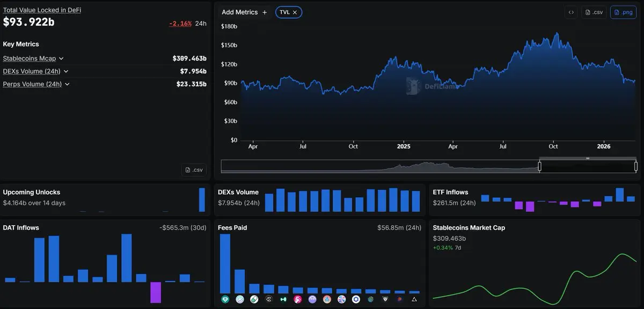This screenshot has width=644, height=309.
Task: Expand the DEXs Volume (24h) row
Action: coord(66,71)
